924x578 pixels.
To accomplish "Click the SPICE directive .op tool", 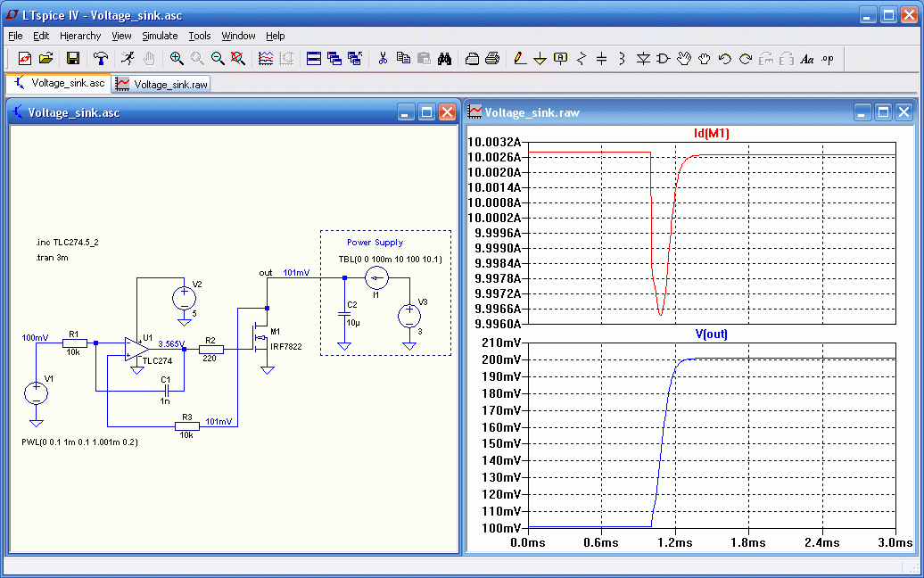I will click(827, 59).
